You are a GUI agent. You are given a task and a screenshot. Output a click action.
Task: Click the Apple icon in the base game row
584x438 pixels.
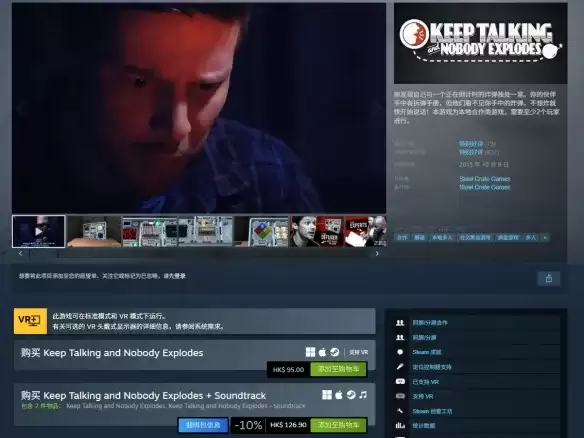click(x=323, y=352)
